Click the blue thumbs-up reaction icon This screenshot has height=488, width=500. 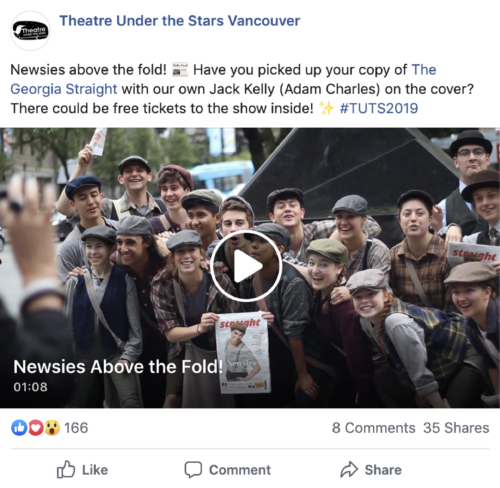click(x=19, y=428)
